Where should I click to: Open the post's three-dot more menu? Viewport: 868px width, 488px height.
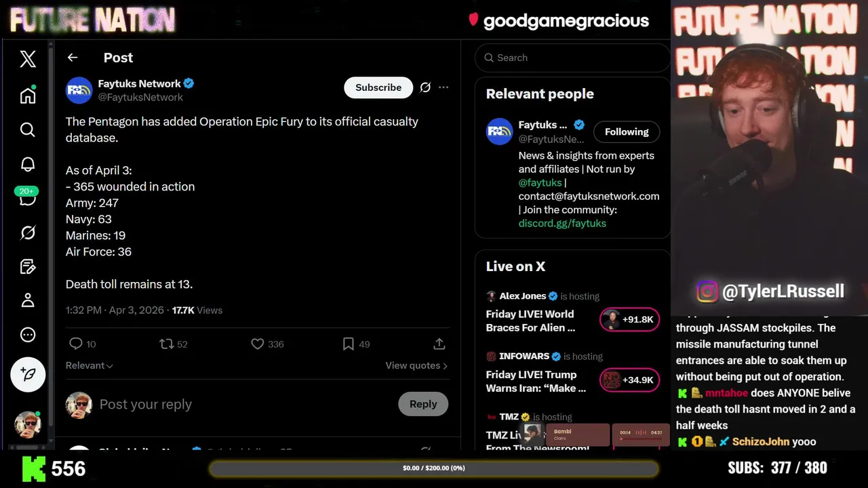tap(443, 87)
